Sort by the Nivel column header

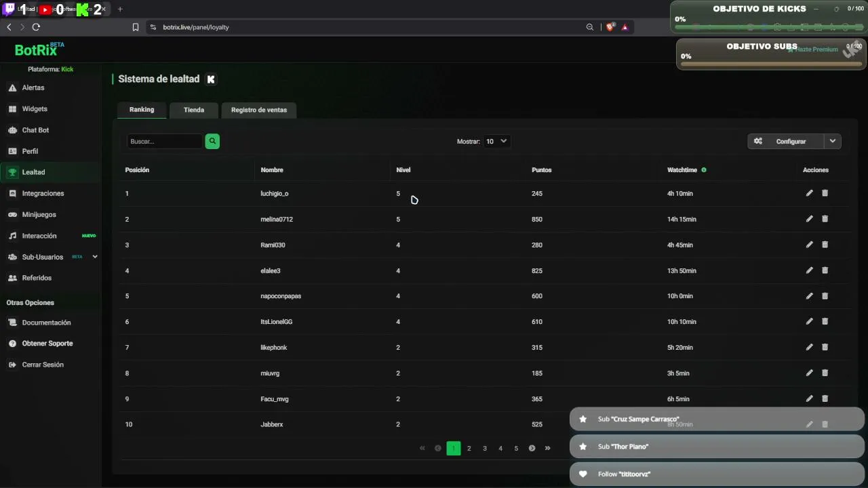pos(403,170)
